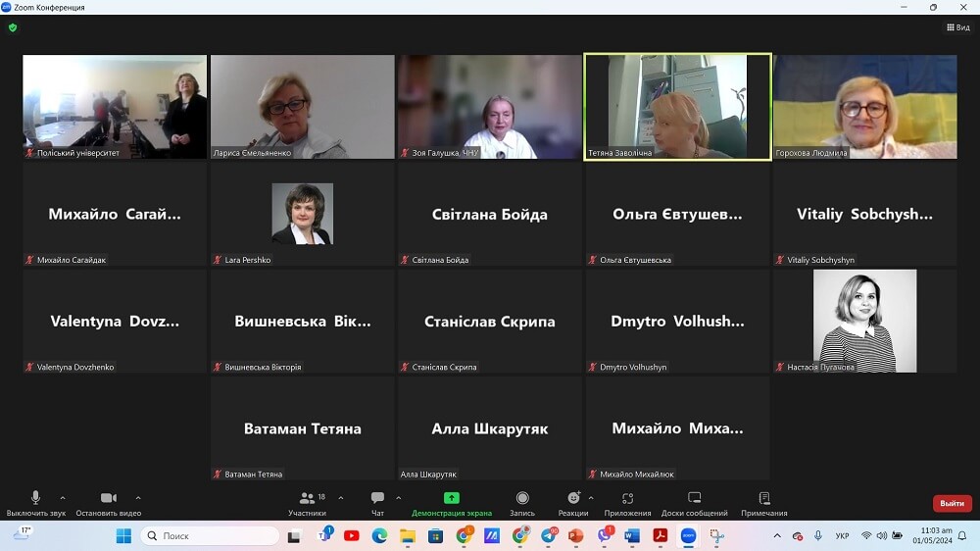Select Тетяна Заволічна's video tile
Viewport: 980px width, 551px height.
677,106
